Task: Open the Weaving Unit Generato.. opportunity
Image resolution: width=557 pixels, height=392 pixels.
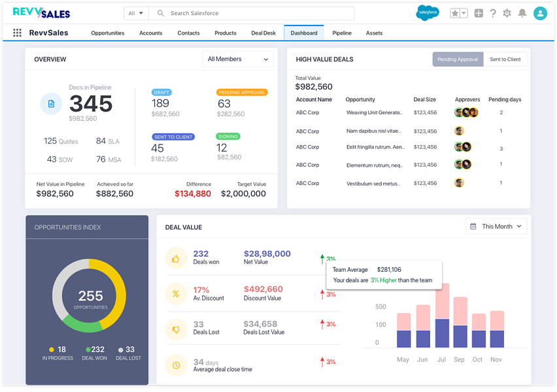Action: click(375, 112)
